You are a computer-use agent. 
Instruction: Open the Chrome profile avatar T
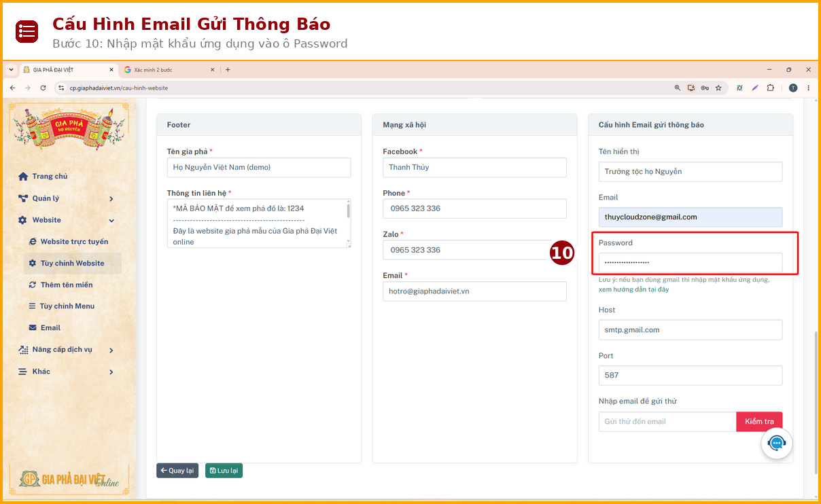pyautogui.click(x=793, y=88)
